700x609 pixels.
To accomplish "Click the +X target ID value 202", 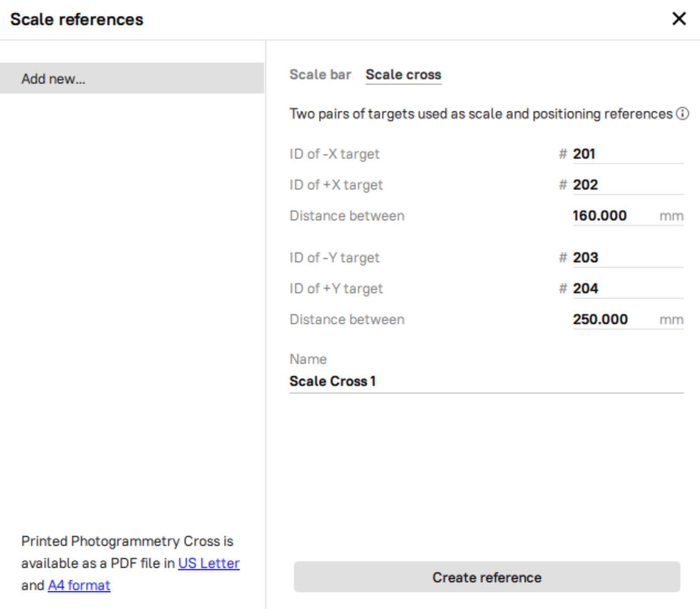I will [x=586, y=185].
